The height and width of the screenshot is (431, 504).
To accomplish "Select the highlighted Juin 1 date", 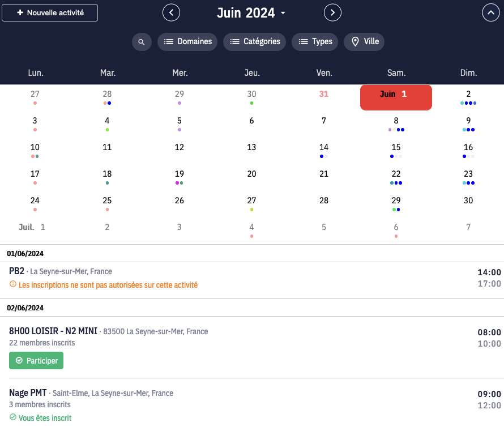I will pos(396,97).
